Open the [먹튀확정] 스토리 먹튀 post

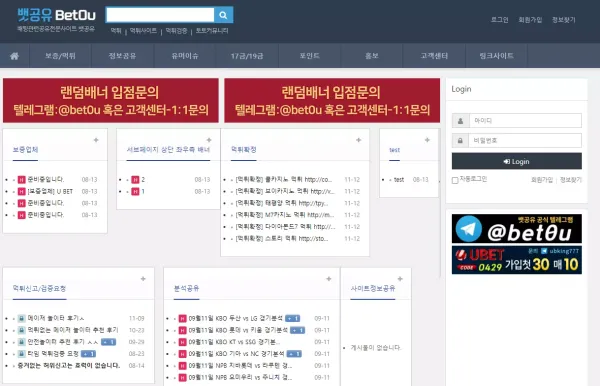282,239
